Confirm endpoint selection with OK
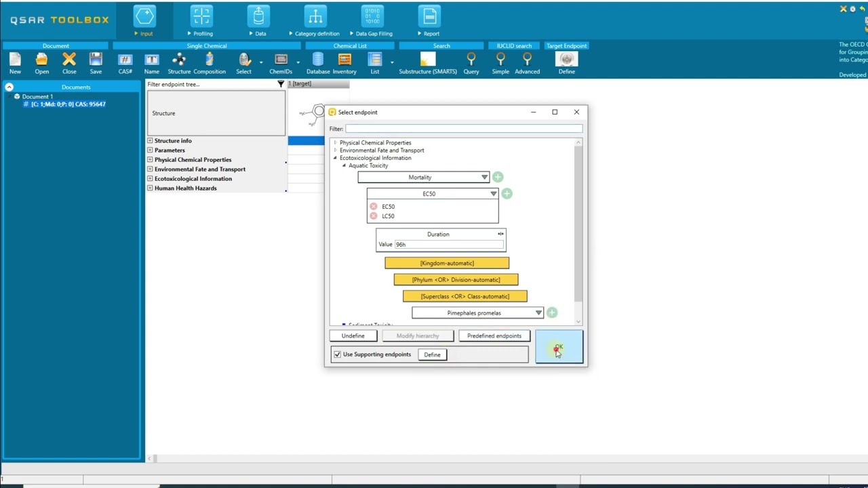 pos(559,346)
